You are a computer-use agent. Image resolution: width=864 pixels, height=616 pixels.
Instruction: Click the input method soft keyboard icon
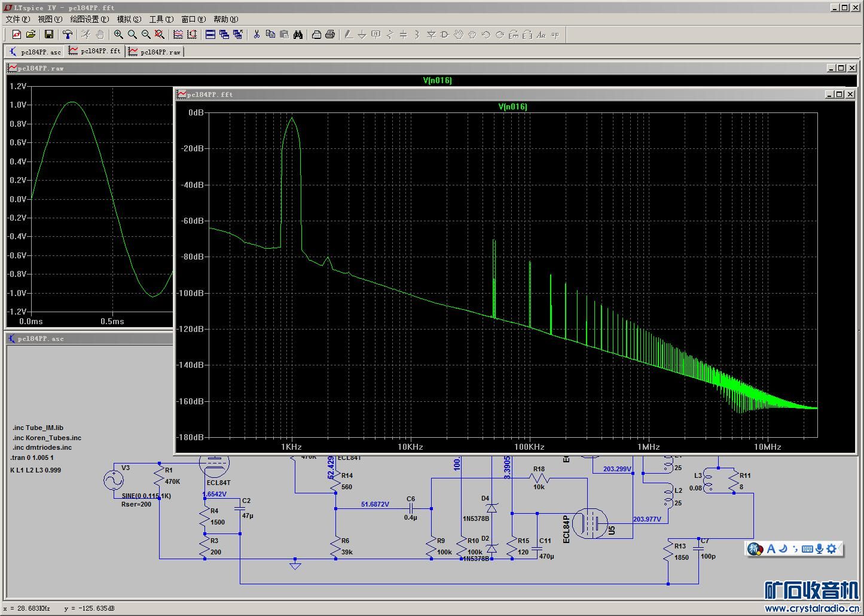coord(807,548)
